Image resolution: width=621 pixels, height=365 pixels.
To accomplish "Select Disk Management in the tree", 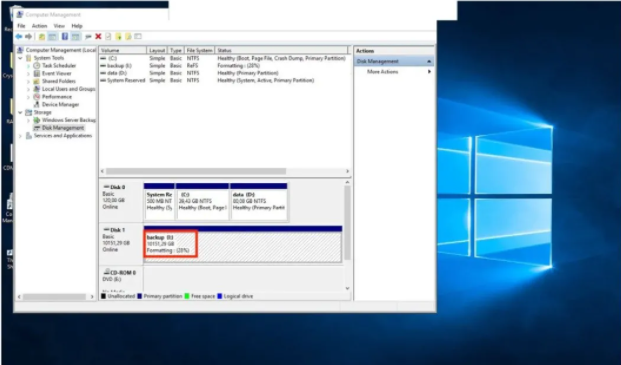I will (x=63, y=128).
